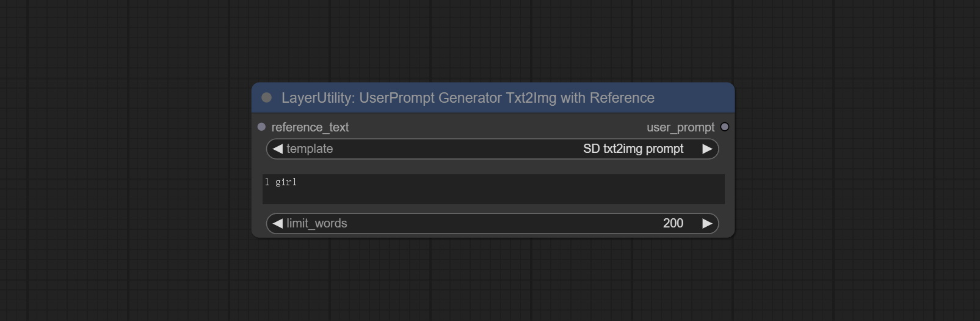Open the SD txt2img prompt template dropdown
980x321 pixels.
633,149
